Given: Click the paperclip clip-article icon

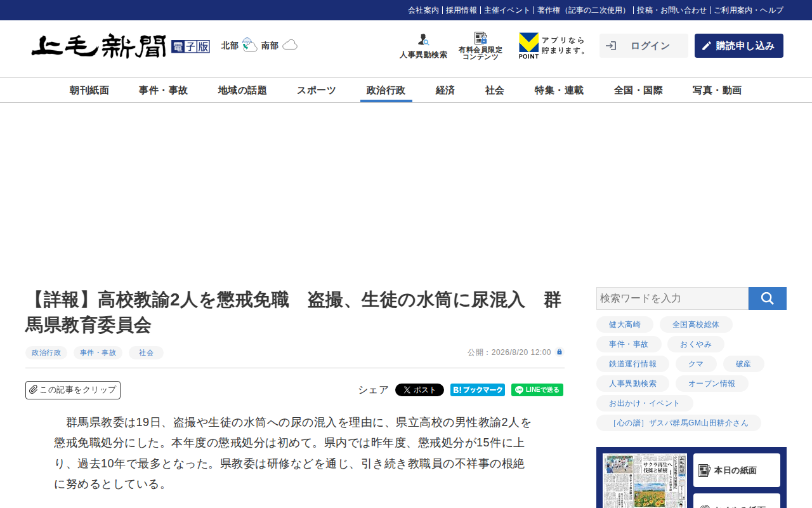Looking at the screenshot, I should (34, 389).
